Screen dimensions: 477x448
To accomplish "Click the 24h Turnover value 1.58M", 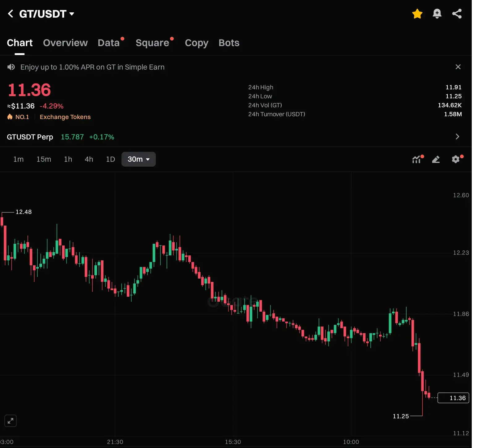I will click(x=453, y=114).
